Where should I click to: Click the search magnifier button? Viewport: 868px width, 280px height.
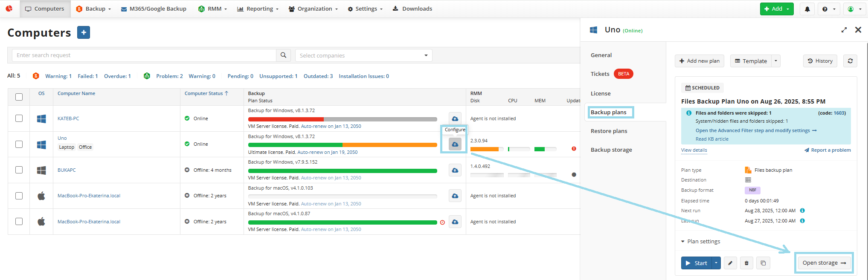283,55
